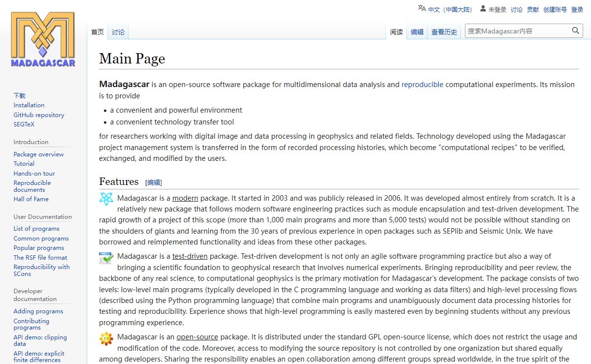Visit the Hall of Fame link
Viewport: 591px width, 364px height.
31,199
